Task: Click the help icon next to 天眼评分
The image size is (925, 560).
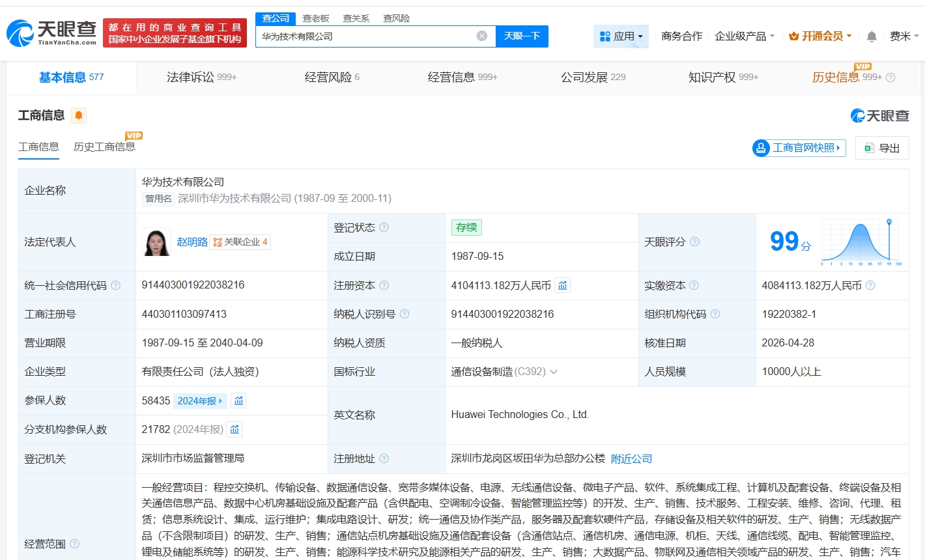Action: tap(695, 242)
